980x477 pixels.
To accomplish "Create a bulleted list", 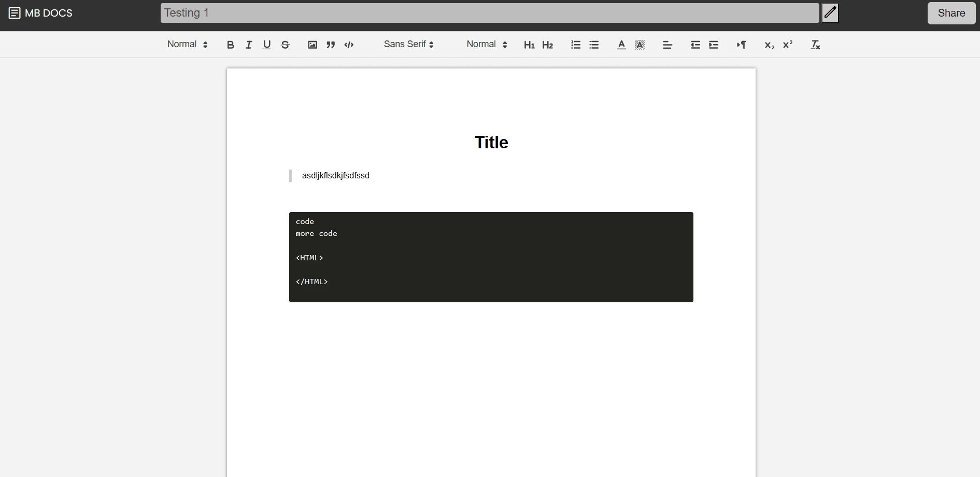I will coord(594,45).
